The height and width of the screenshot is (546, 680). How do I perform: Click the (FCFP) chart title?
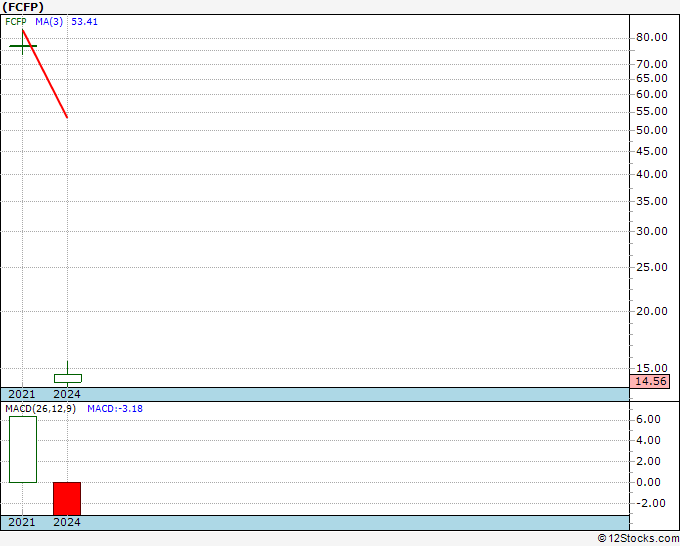[x=23, y=7]
